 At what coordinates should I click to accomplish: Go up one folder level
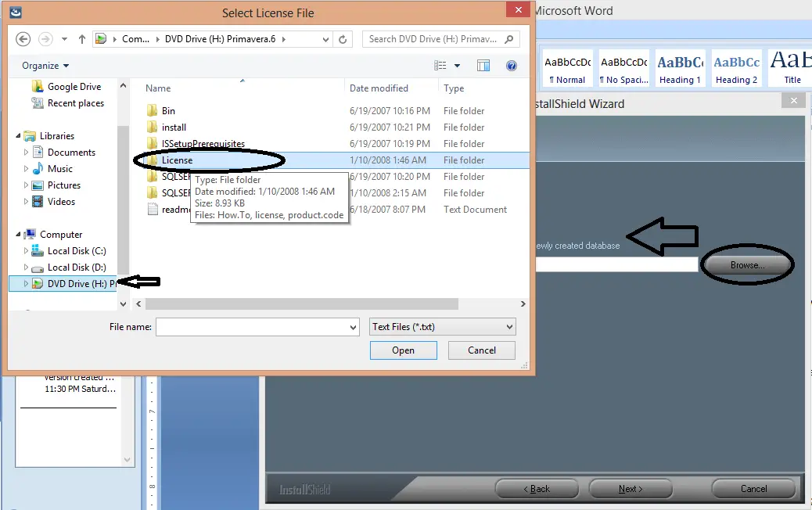[82, 39]
